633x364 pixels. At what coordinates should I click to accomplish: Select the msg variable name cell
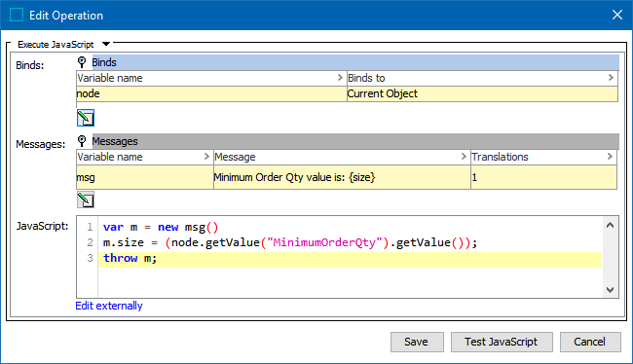[x=145, y=177]
